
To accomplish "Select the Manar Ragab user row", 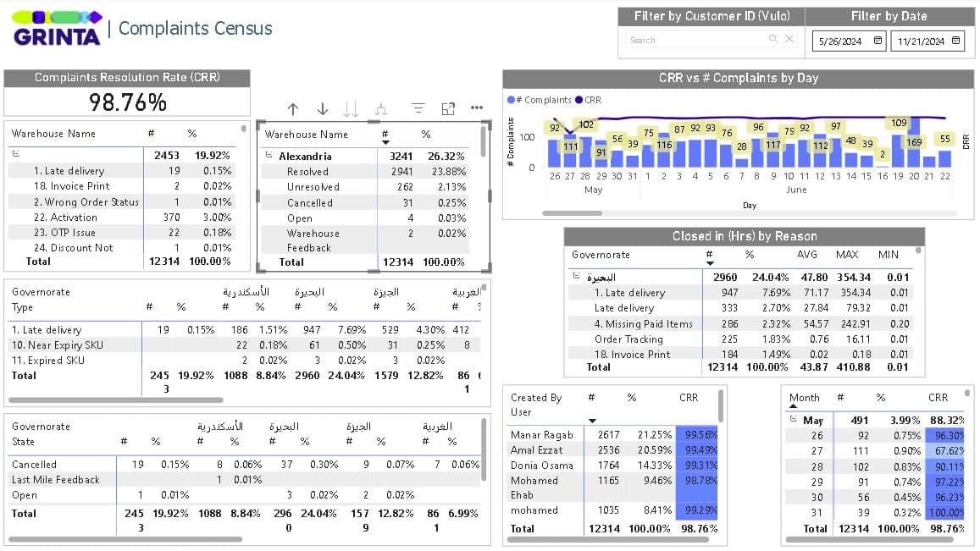I will [x=612, y=435].
